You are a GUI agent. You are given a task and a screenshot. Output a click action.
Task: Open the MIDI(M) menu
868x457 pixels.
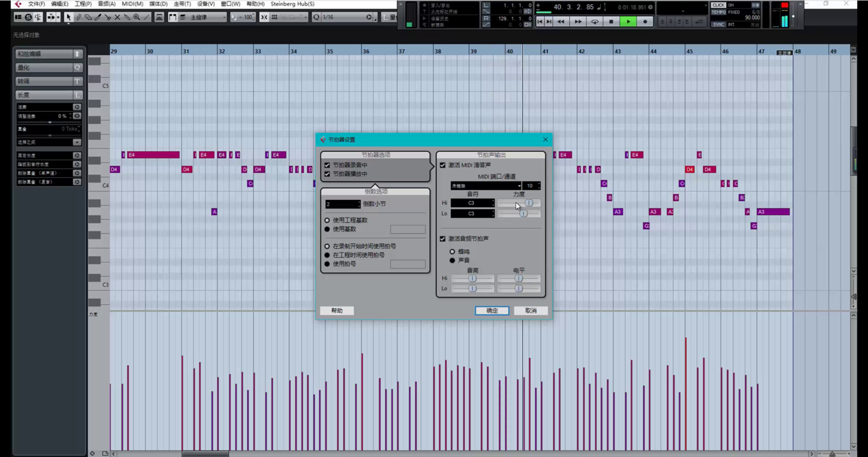click(x=132, y=4)
